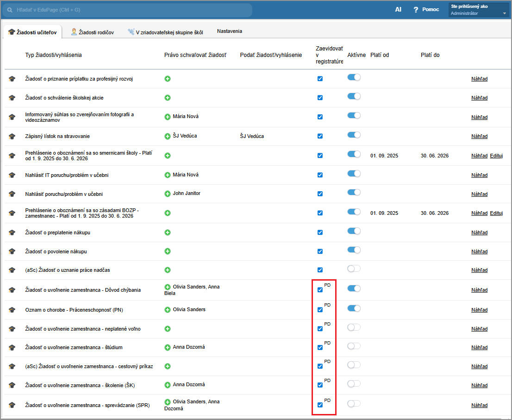Open V zriaďovateľskej skupine škôl tab
Viewport: 512px width, 420px height.
tap(169, 32)
